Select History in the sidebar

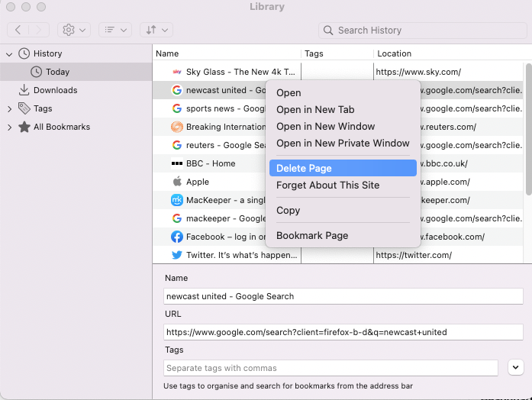[x=48, y=53]
